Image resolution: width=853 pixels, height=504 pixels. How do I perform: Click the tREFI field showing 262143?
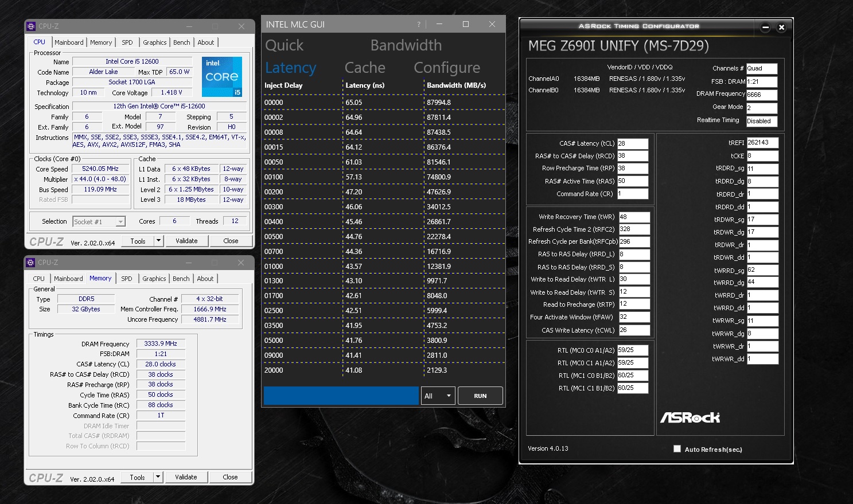(762, 143)
